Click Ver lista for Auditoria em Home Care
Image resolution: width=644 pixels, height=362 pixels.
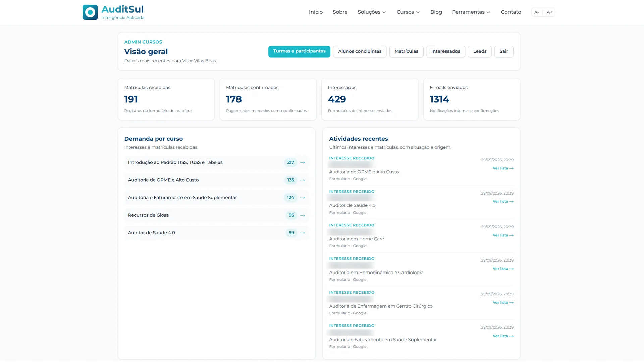[503, 235]
